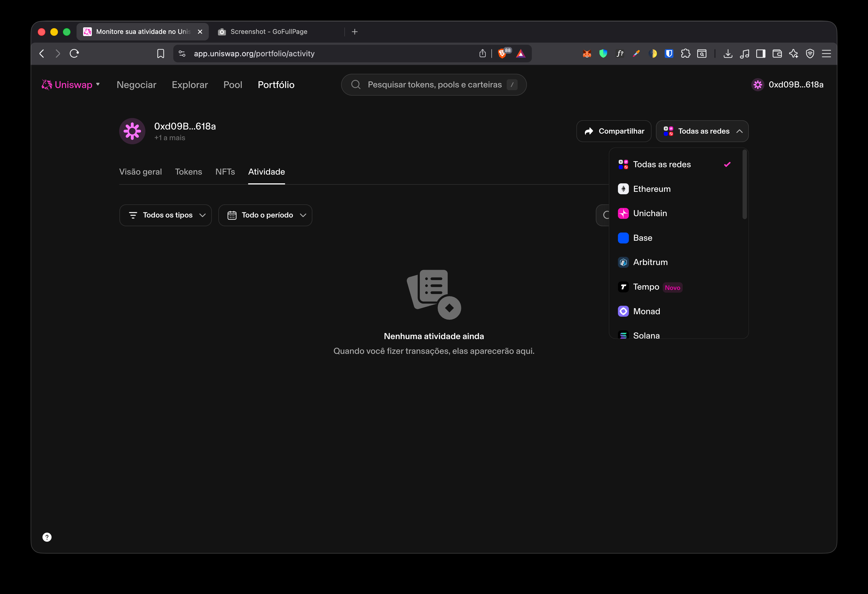
Task: Share the portfolio with Compartilhar
Action: (x=614, y=131)
